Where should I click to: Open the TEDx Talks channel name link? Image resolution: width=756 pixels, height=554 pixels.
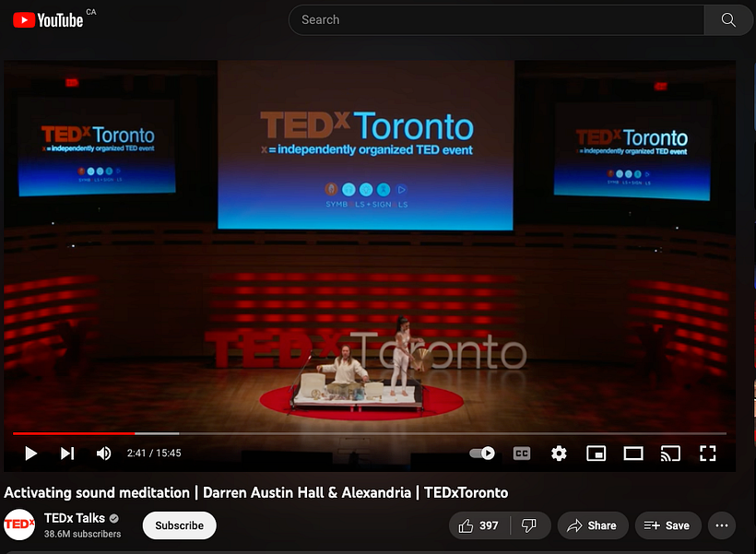[75, 518]
